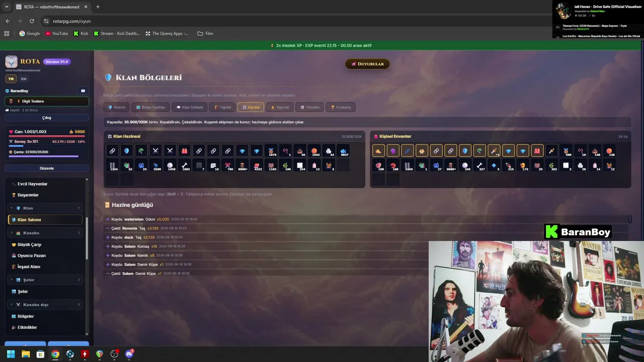This screenshot has height=362, width=644.
Task: Collapse the Kasaba sidebar section
Action: coord(46,233)
